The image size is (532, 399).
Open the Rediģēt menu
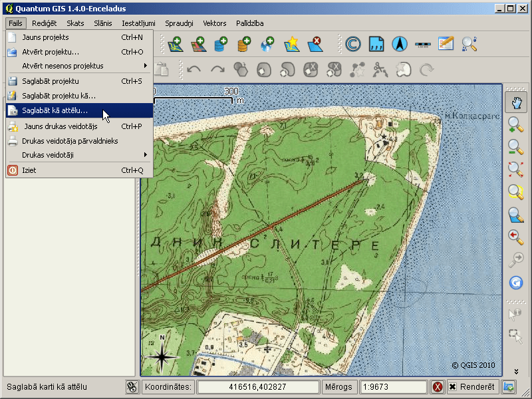44,23
